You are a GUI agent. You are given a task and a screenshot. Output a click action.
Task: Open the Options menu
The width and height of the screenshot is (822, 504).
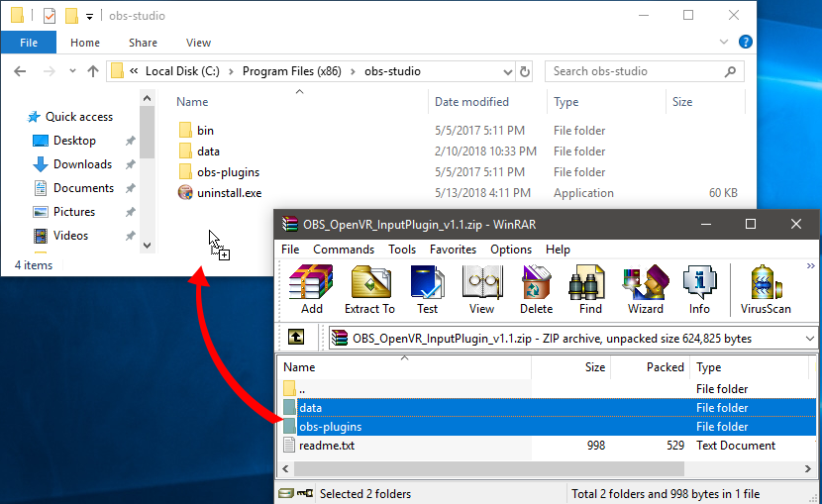(511, 250)
